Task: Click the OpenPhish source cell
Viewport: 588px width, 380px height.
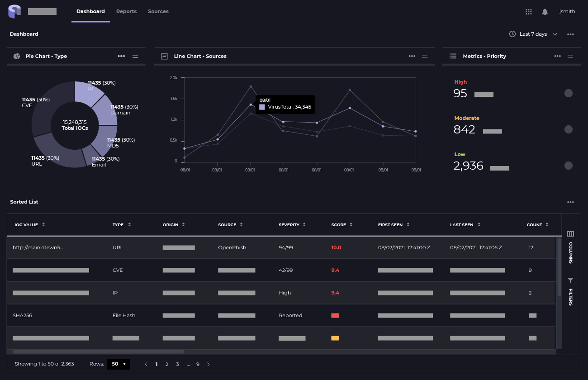Action: pyautogui.click(x=232, y=247)
